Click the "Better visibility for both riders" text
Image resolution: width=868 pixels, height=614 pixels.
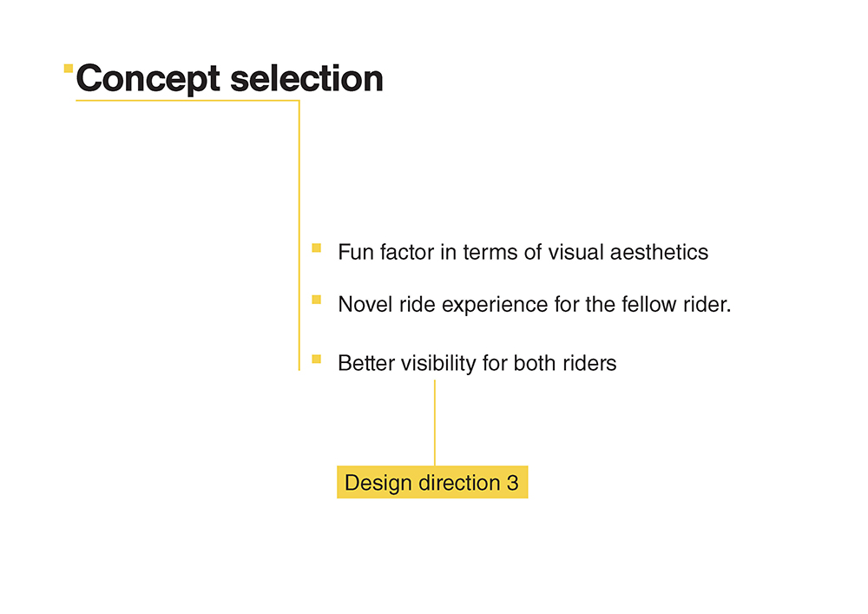pos(477,363)
